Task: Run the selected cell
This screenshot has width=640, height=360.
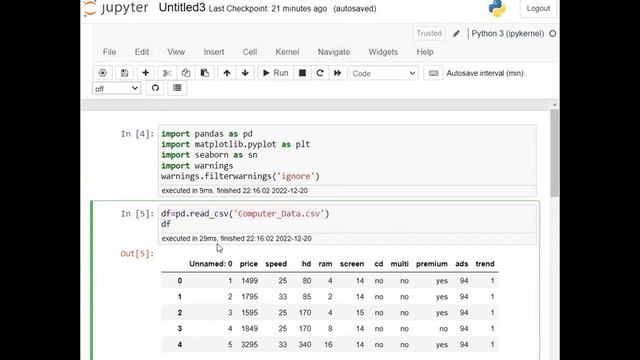Action: [x=276, y=73]
